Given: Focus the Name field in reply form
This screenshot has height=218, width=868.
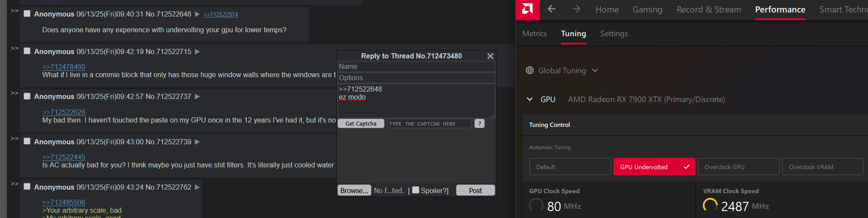Looking at the screenshot, I should coord(416,66).
